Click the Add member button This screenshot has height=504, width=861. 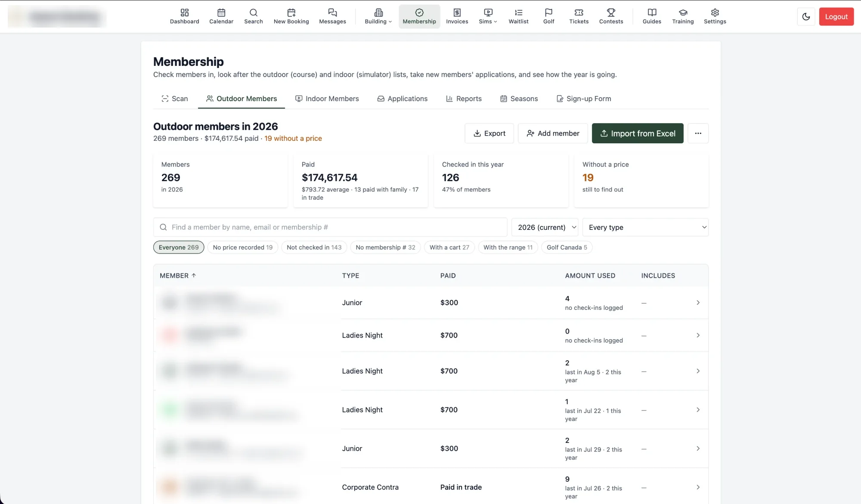(553, 133)
